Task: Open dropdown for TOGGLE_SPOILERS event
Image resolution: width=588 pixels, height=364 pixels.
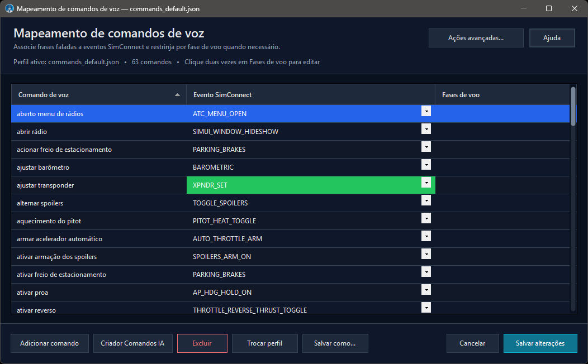Action: point(426,200)
